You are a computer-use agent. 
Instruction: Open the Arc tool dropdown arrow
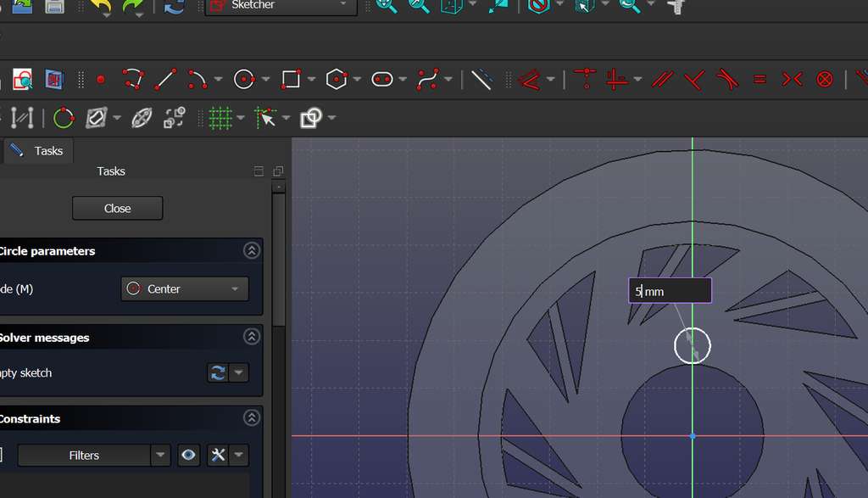[218, 80]
